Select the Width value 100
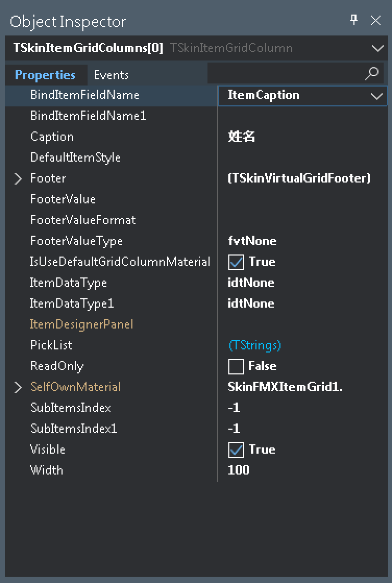The height and width of the screenshot is (583, 392). tap(239, 470)
